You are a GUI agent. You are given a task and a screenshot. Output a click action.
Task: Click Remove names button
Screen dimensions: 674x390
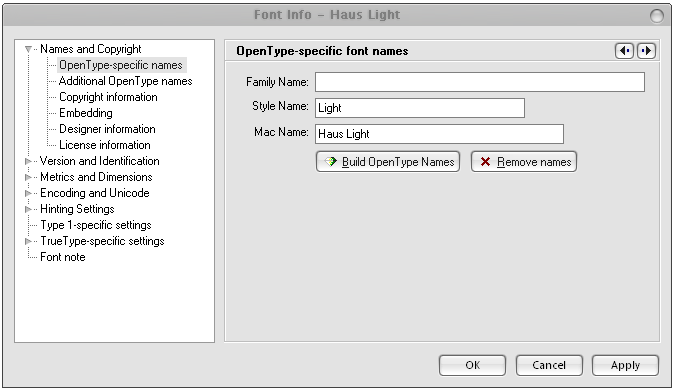[x=524, y=162]
